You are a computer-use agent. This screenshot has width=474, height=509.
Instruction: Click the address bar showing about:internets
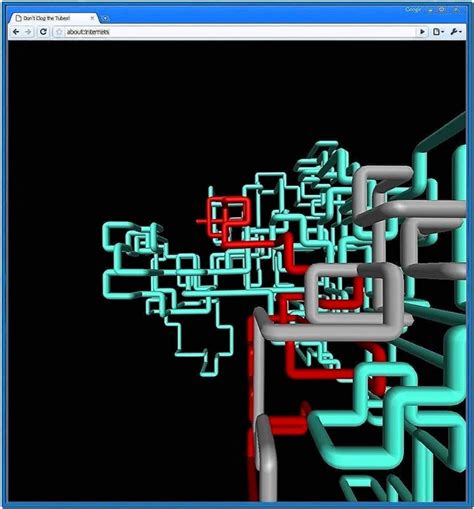click(x=240, y=32)
